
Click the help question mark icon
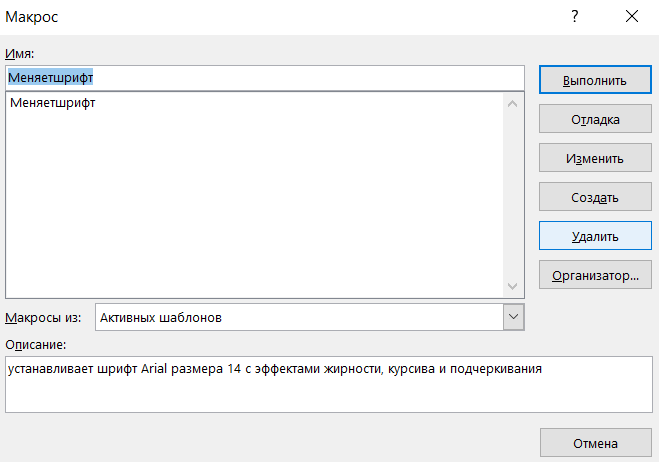click(575, 17)
